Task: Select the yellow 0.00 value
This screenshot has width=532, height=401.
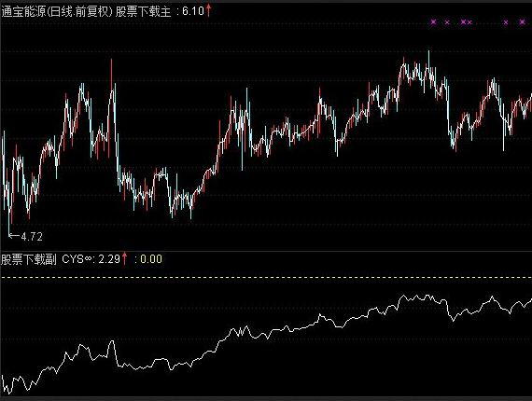Action: coord(151,259)
